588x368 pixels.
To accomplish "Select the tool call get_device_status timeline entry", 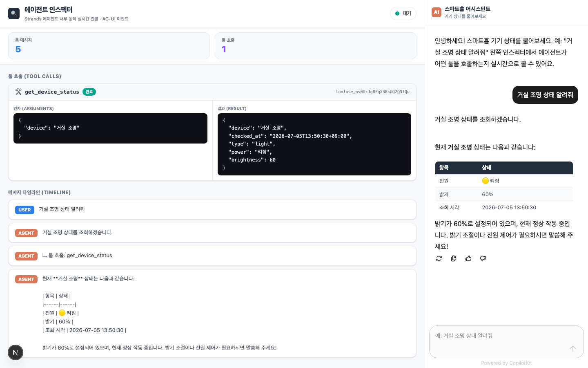I will coord(212,256).
